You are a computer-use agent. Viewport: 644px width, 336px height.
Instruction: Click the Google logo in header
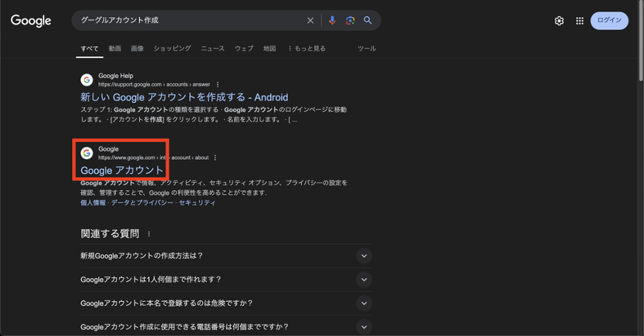click(31, 21)
